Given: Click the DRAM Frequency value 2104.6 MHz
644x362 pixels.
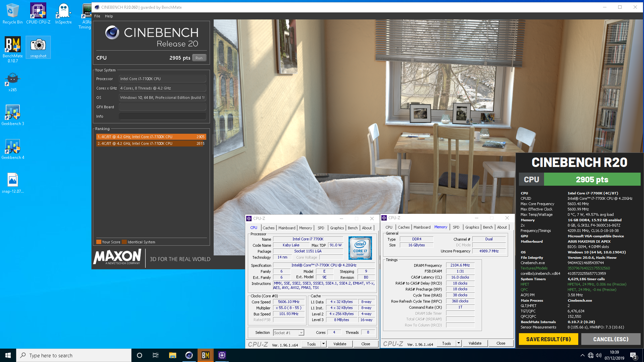Looking at the screenshot, I should [x=460, y=265].
